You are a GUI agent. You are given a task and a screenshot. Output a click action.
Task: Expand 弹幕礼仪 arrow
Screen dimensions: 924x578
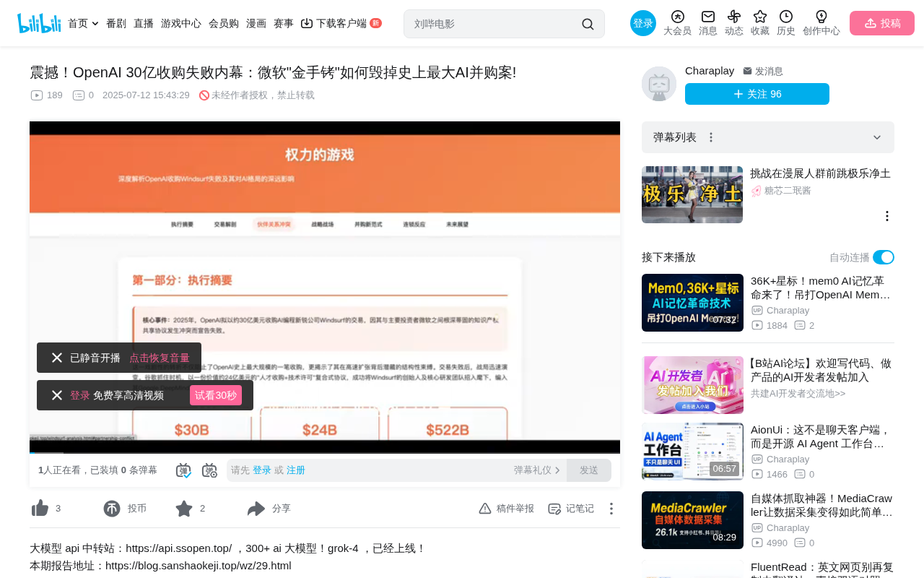click(557, 470)
